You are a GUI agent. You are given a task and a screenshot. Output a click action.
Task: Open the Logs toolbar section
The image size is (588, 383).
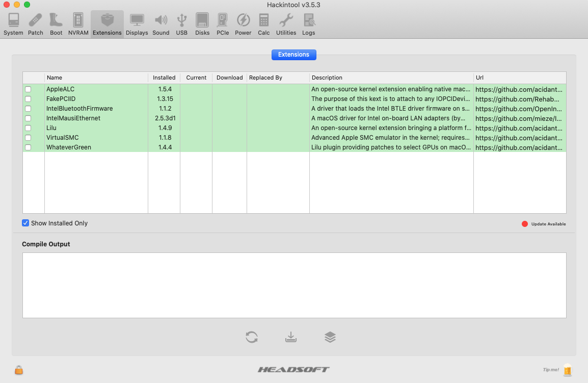point(308,24)
